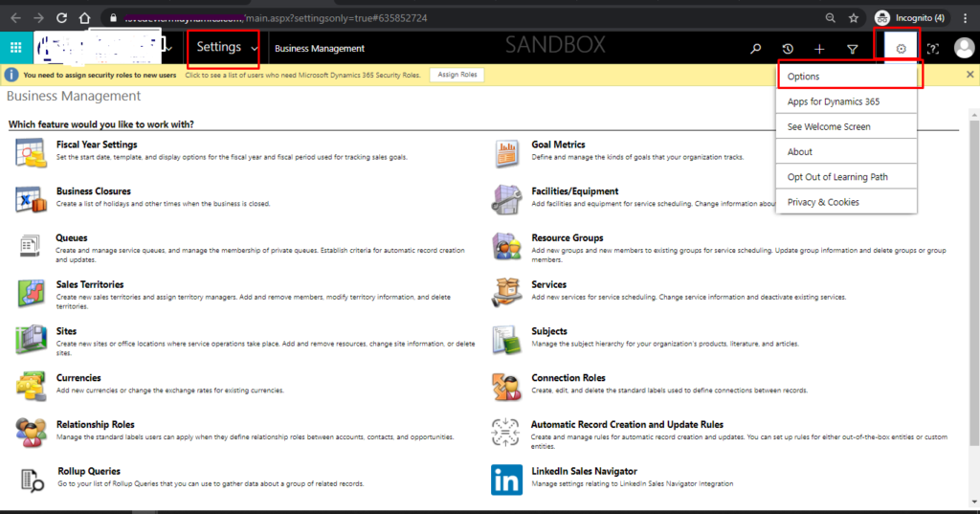Open LinkedIn Sales Navigator link

tap(585, 472)
